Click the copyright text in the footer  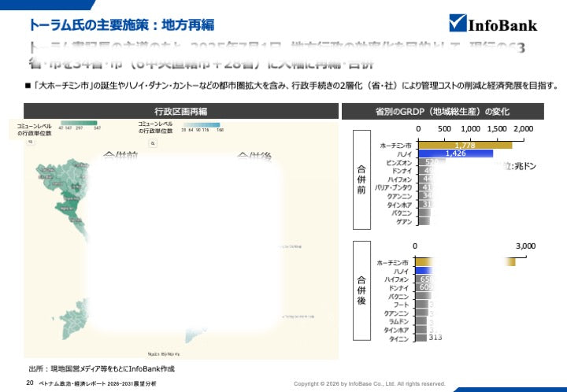[x=369, y=383]
